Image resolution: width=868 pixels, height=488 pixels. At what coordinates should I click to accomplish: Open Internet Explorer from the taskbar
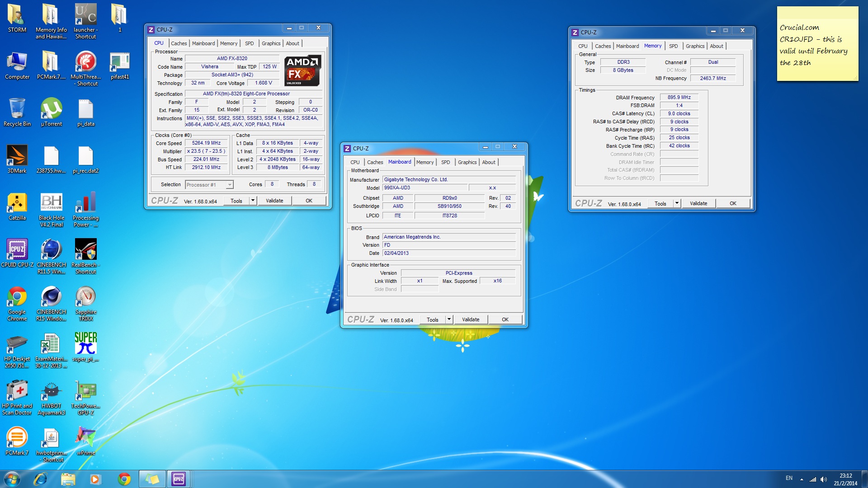click(41, 479)
